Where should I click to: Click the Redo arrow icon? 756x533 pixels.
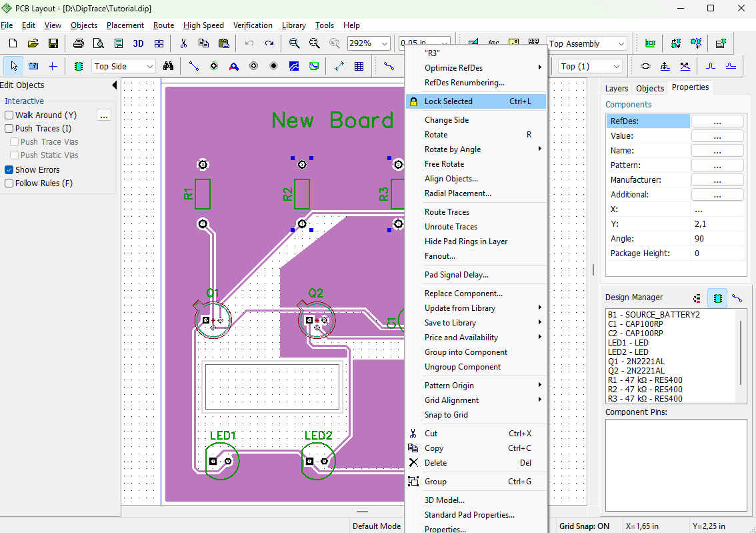tap(269, 43)
